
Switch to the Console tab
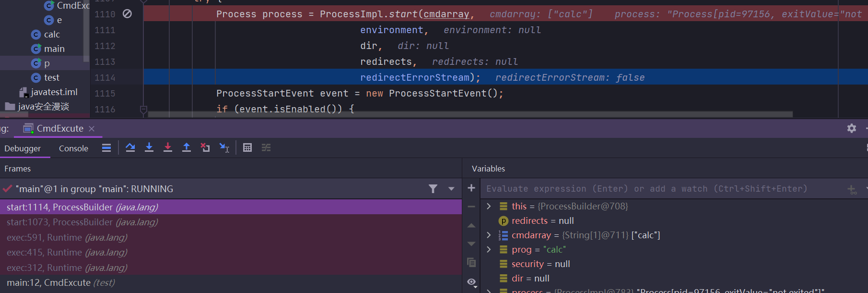(x=73, y=148)
